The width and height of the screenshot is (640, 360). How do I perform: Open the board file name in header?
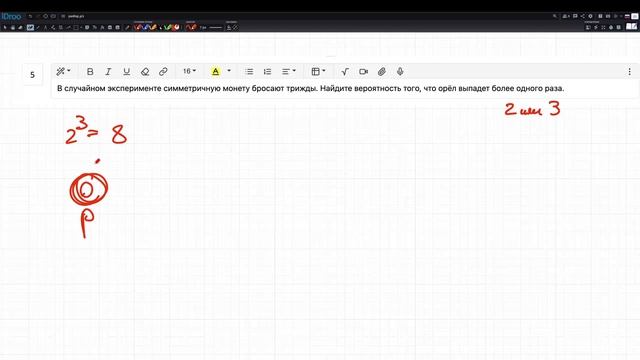pyautogui.click(x=76, y=16)
